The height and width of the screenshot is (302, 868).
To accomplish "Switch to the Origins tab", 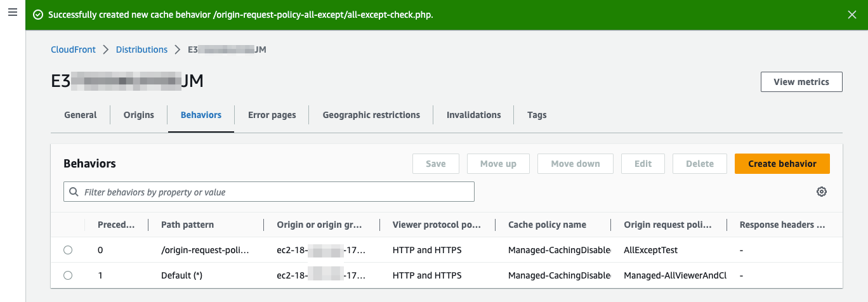I will [139, 115].
